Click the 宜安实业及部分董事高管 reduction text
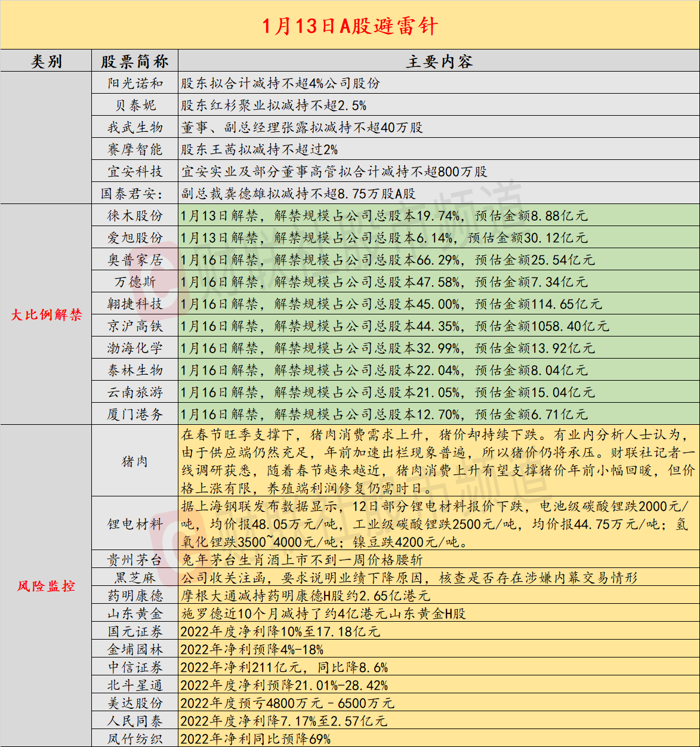 pos(334,171)
